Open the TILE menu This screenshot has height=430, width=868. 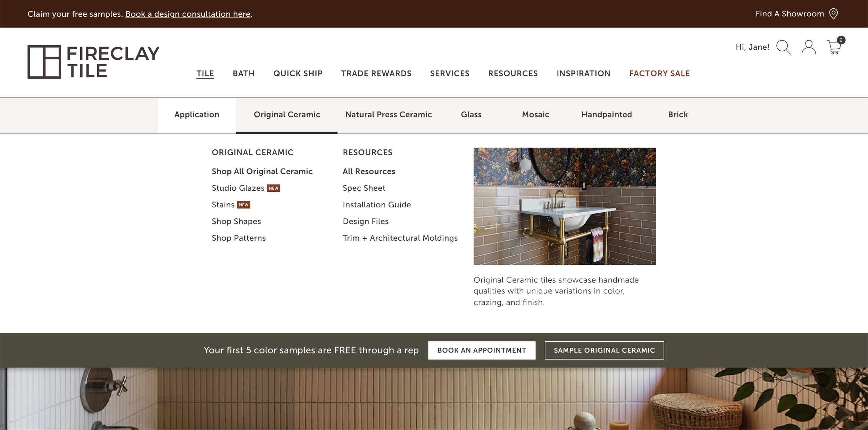point(205,73)
